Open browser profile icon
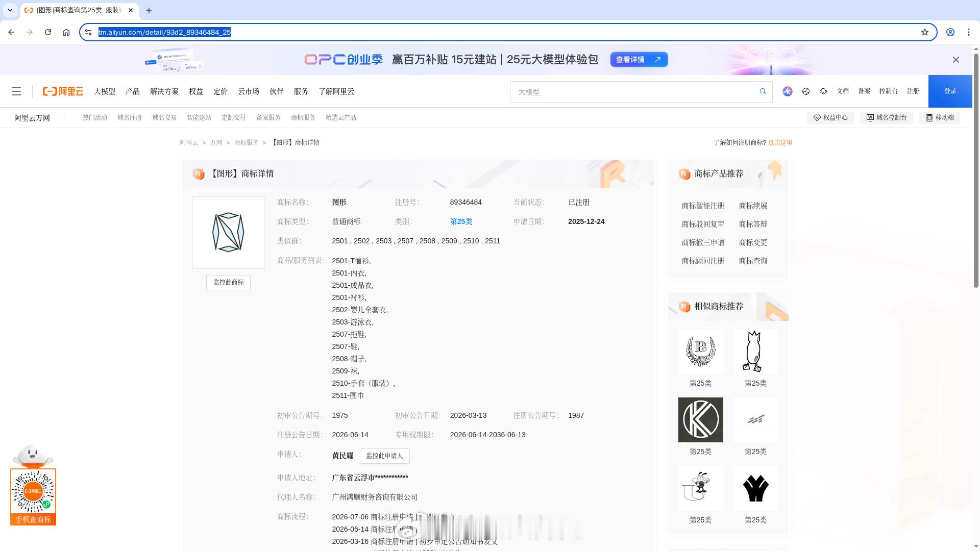The height and width of the screenshot is (551, 980). [950, 32]
